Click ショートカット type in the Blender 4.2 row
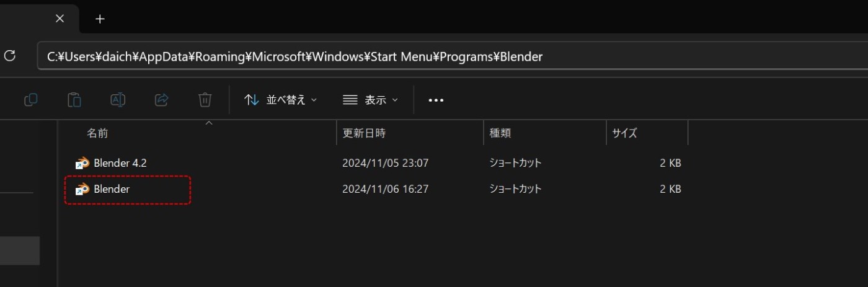The height and width of the screenshot is (287, 868). (x=515, y=163)
